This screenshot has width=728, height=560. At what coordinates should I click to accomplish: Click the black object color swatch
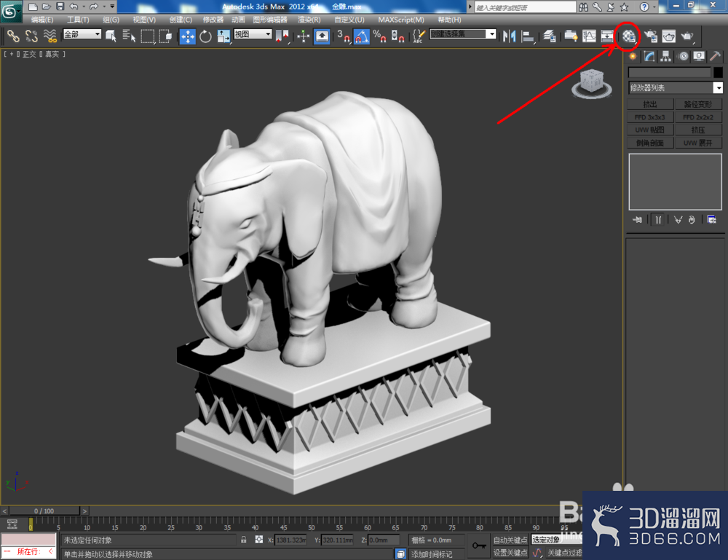[718, 72]
